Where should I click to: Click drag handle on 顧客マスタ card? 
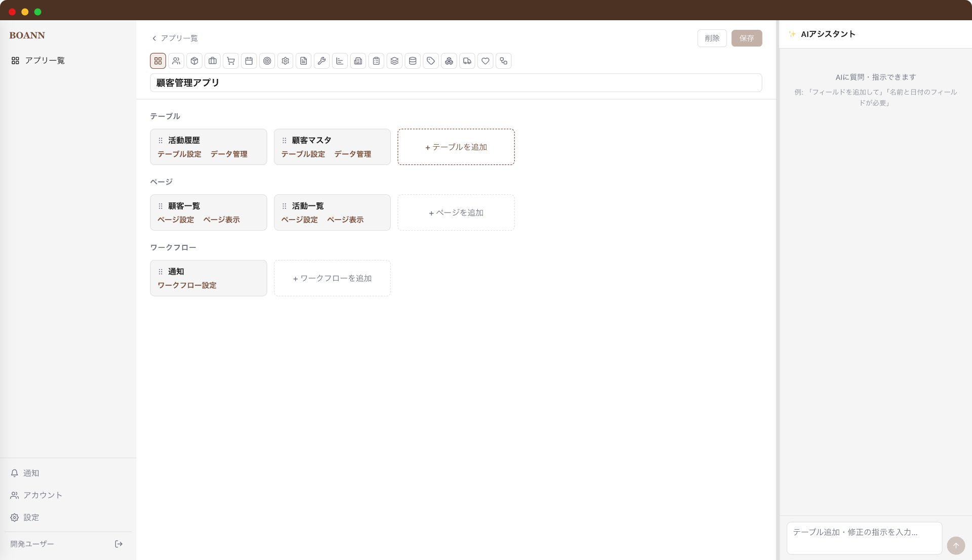[x=285, y=140]
